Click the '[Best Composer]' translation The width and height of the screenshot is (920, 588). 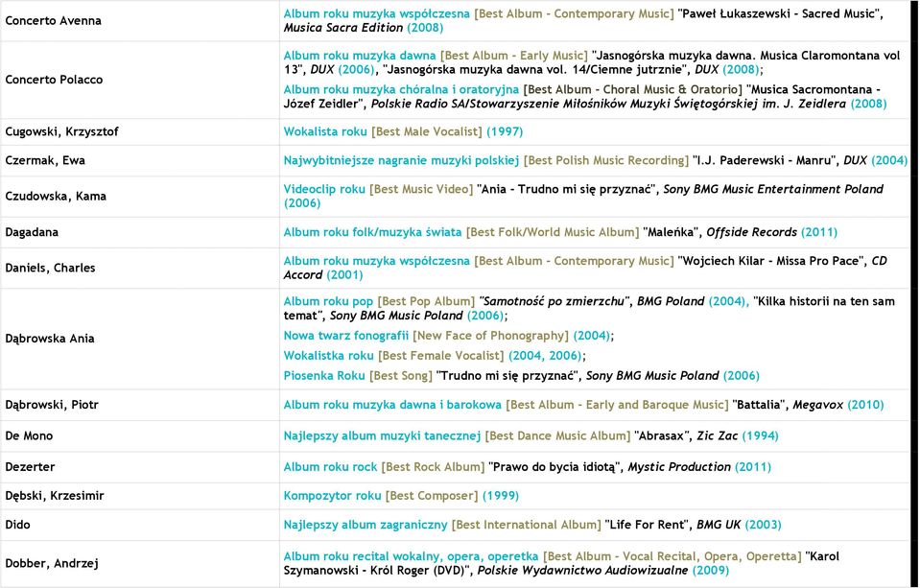[432, 496]
